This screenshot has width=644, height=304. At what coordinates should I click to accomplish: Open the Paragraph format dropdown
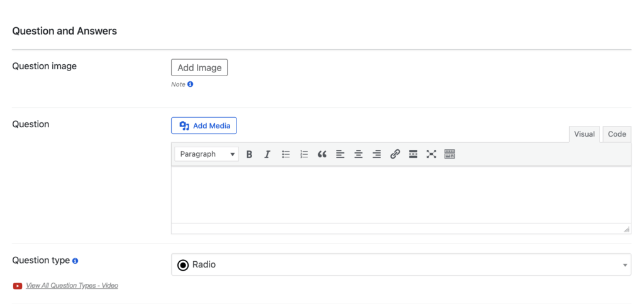[206, 154]
